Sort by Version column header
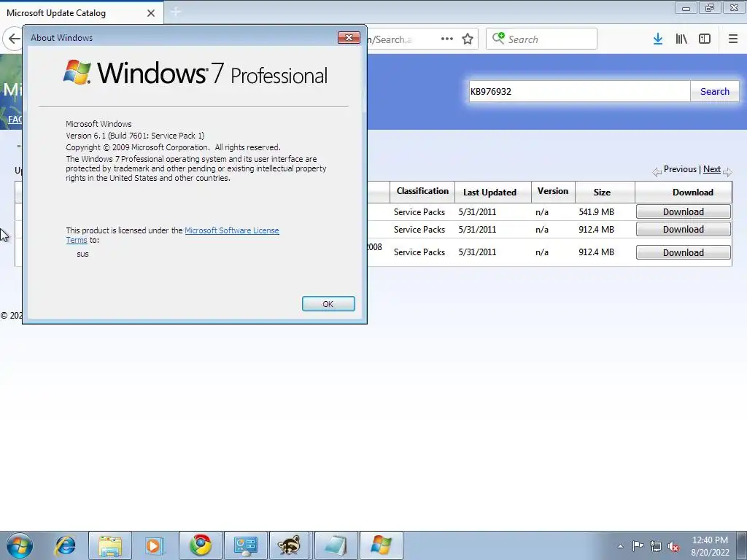The width and height of the screenshot is (747, 560). [553, 192]
